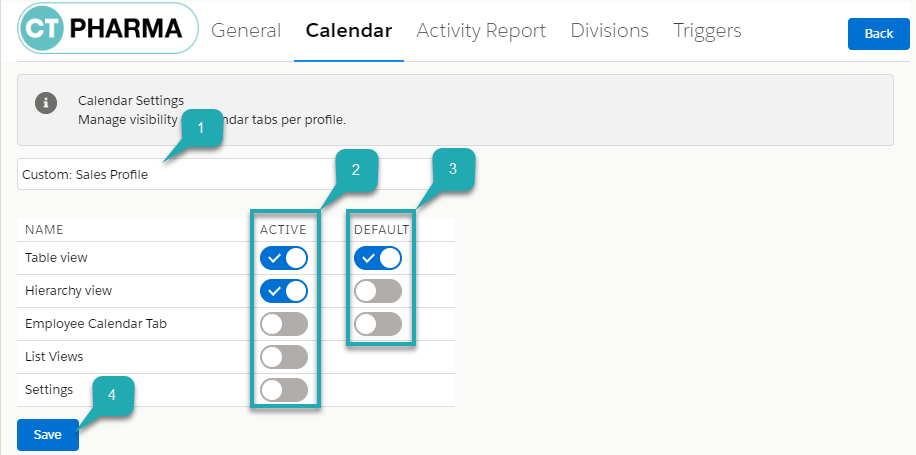Click the ACTIVE column header
The height and width of the screenshot is (455, 916).
click(x=283, y=230)
